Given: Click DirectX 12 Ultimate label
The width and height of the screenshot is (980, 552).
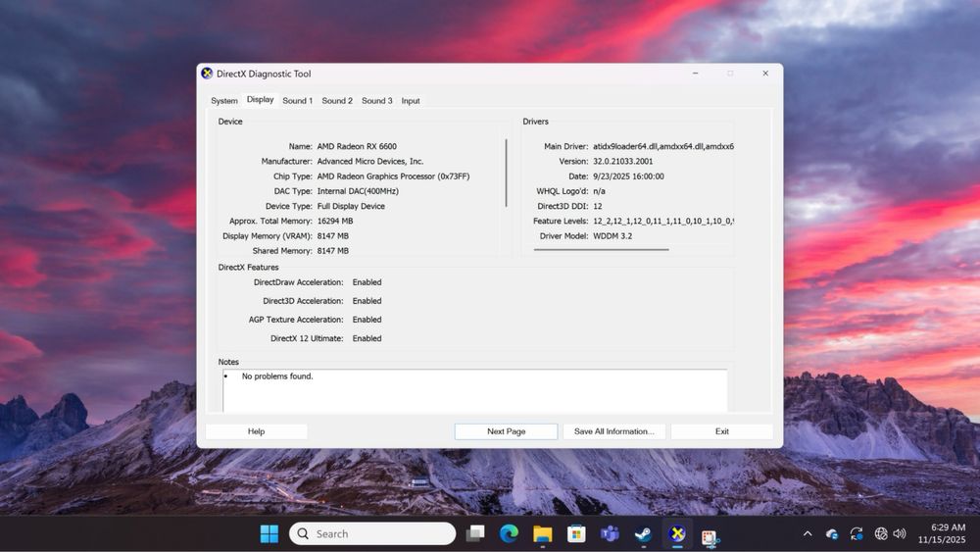Looking at the screenshot, I should click(307, 338).
